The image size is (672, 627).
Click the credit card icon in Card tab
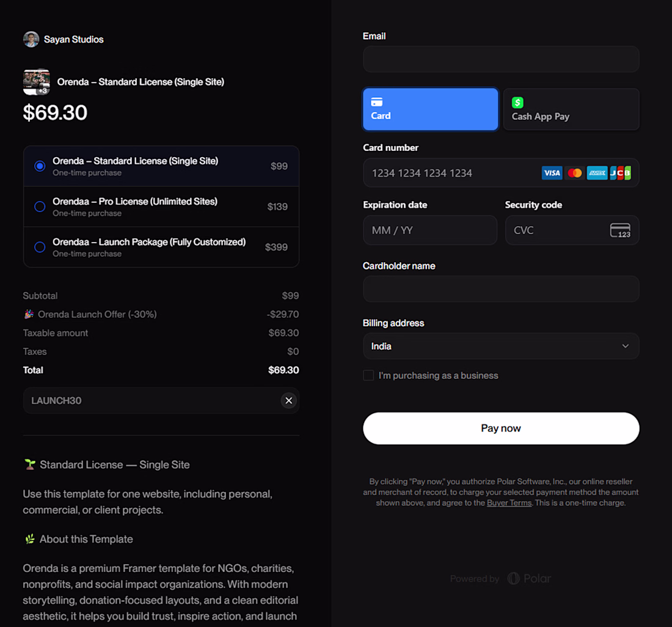(x=377, y=102)
